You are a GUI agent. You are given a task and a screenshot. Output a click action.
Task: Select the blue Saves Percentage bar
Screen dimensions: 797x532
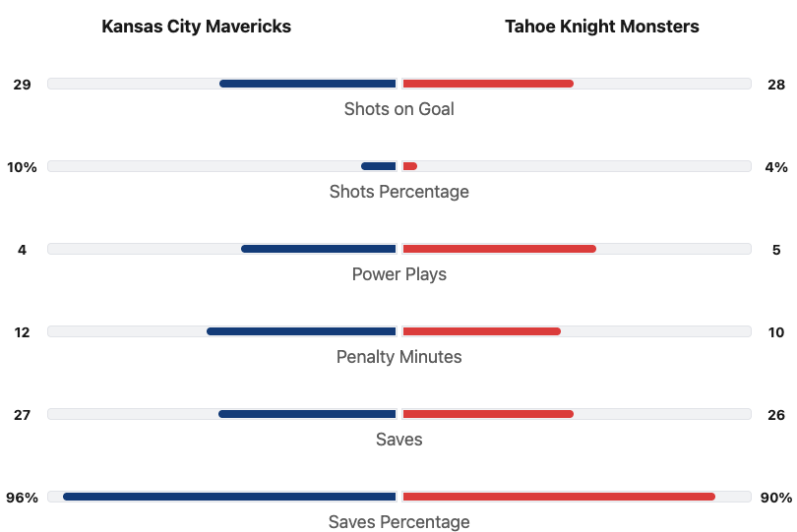coord(229,497)
